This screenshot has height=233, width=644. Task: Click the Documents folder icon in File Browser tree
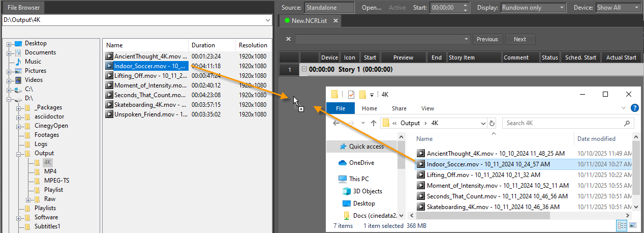click(x=18, y=52)
